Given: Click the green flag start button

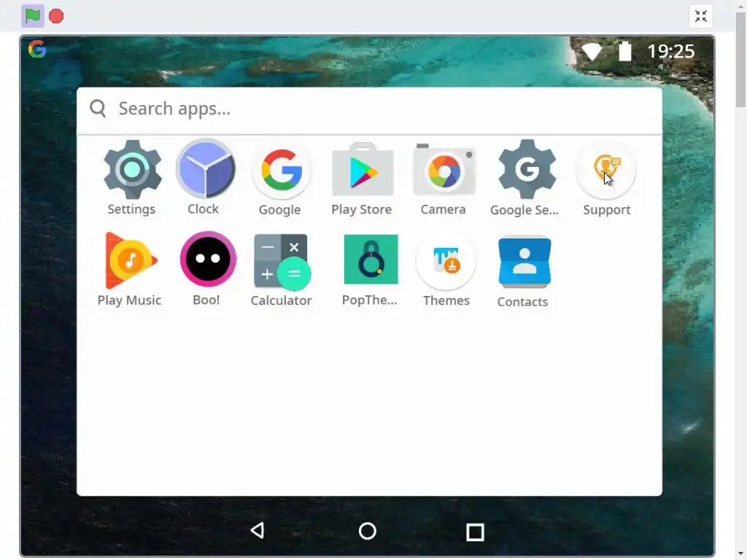Looking at the screenshot, I should pyautogui.click(x=33, y=16).
